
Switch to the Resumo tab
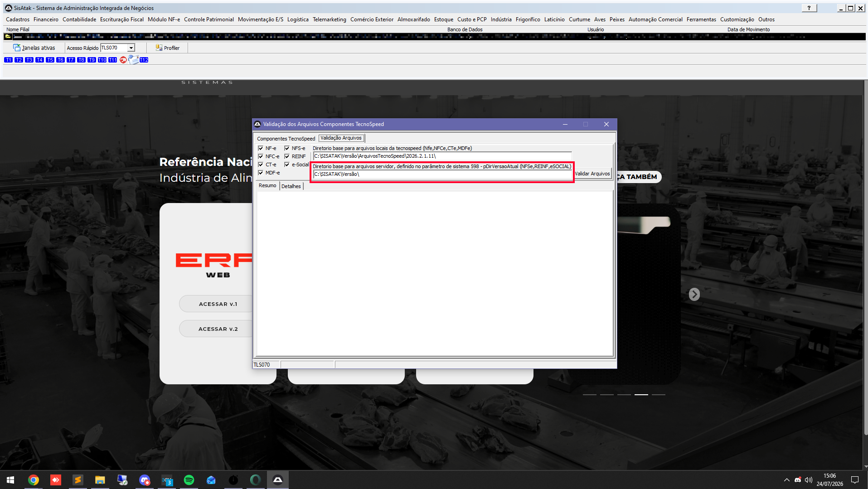267,186
